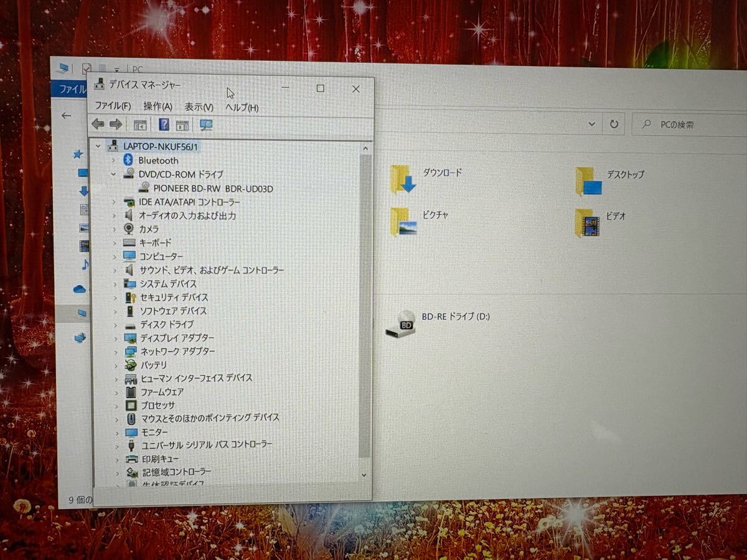Expand オーディオの入力および出力 category
Image resolution: width=747 pixels, height=560 pixels.
coord(114,215)
